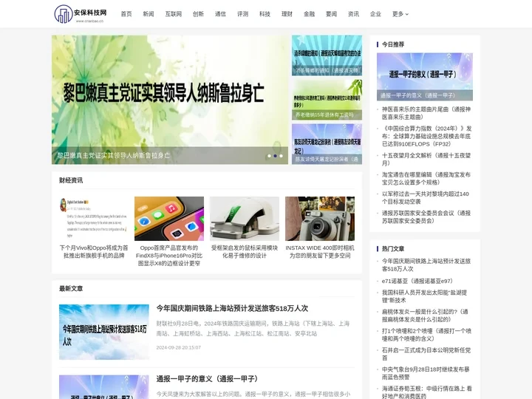The height and width of the screenshot is (399, 532).
Task: Open the top teal banner thumbnail beside carousel
Action: tap(327, 55)
